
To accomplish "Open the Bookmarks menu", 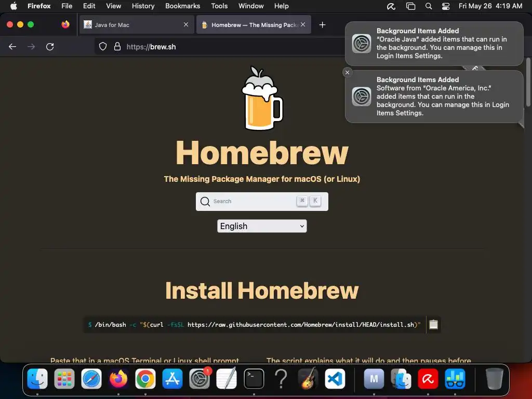I will tap(182, 6).
